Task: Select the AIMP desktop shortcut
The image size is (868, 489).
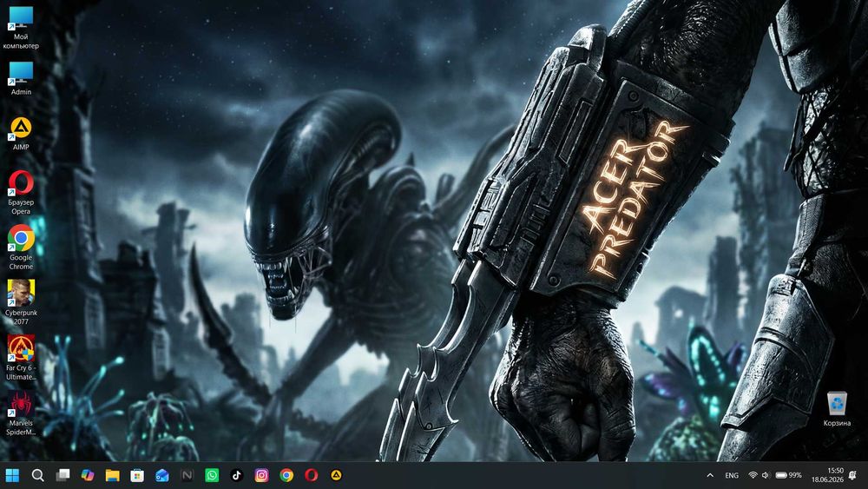Action: pos(21,134)
